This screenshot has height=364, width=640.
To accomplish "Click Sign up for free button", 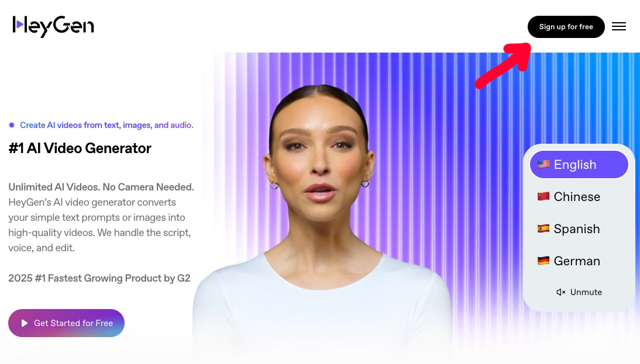I will pos(566,27).
